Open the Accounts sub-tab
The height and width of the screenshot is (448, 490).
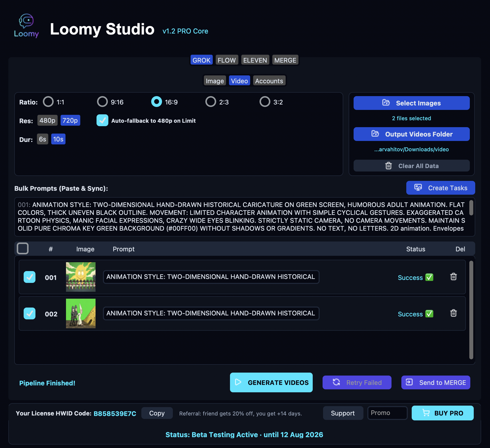(269, 81)
